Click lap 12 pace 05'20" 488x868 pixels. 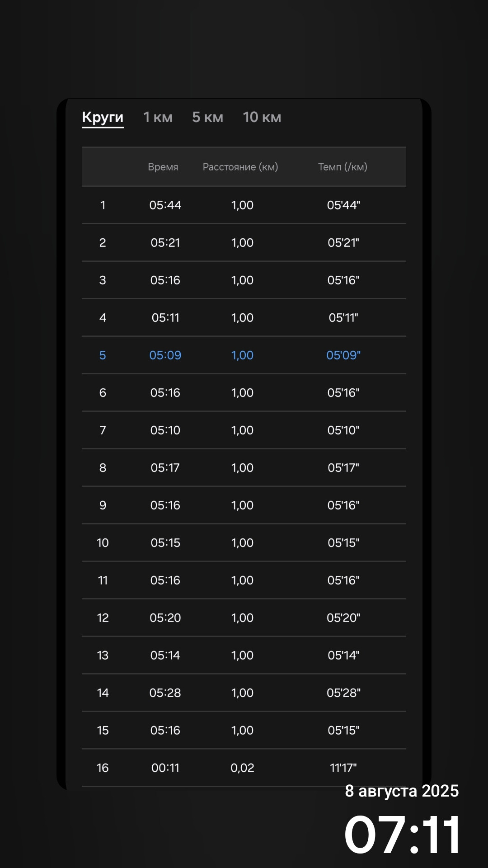point(343,618)
